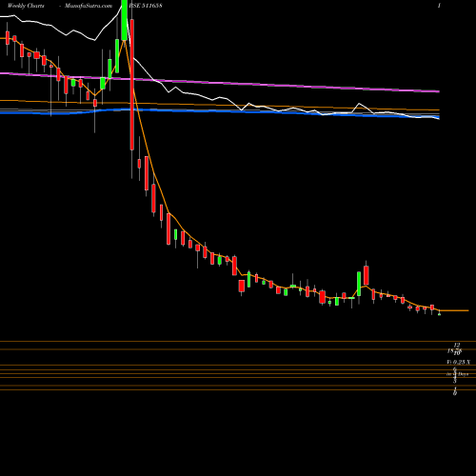Image resolution: width=476 pixels, height=476 pixels.
Task: Click the 'Days' label text
Action: click(463, 374)
